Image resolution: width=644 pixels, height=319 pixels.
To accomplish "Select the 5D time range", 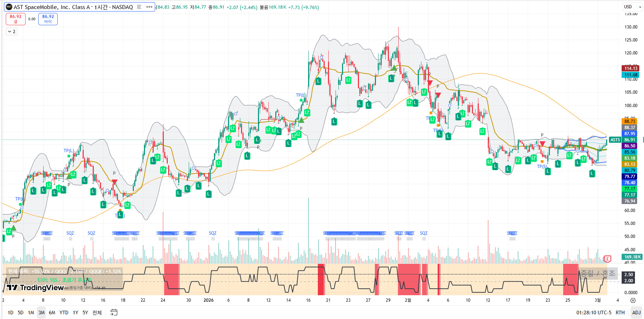I will [21, 313].
